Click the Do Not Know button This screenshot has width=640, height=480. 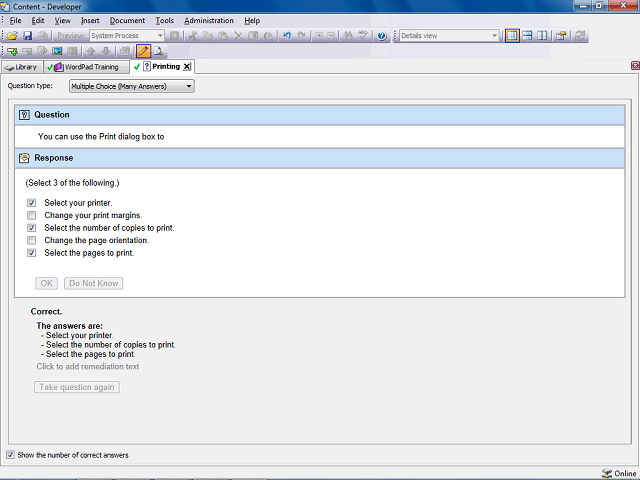coord(93,283)
